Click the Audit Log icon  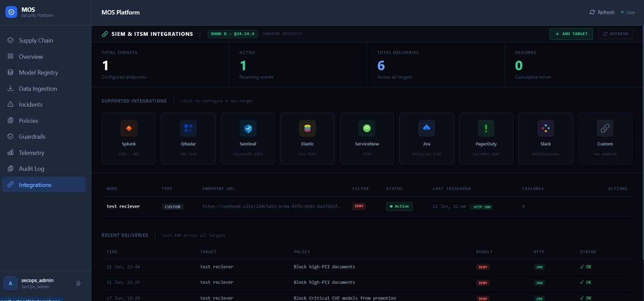click(10, 169)
